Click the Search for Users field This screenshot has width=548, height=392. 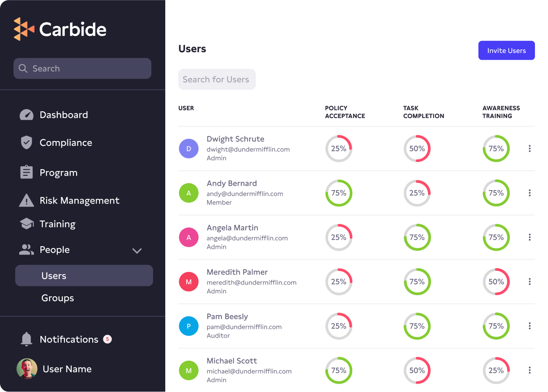tap(217, 80)
